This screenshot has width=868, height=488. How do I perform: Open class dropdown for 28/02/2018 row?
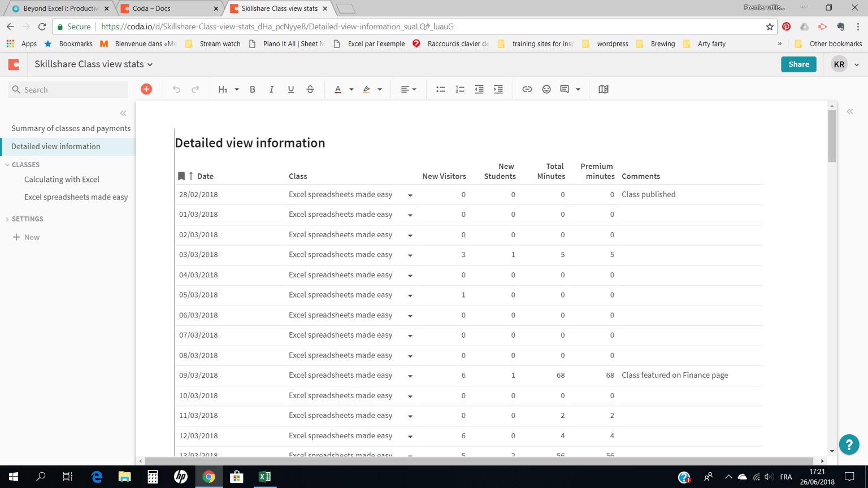coord(410,195)
